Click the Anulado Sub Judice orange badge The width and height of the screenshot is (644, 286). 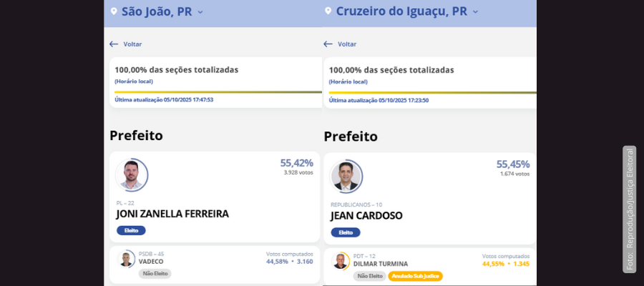click(x=415, y=276)
